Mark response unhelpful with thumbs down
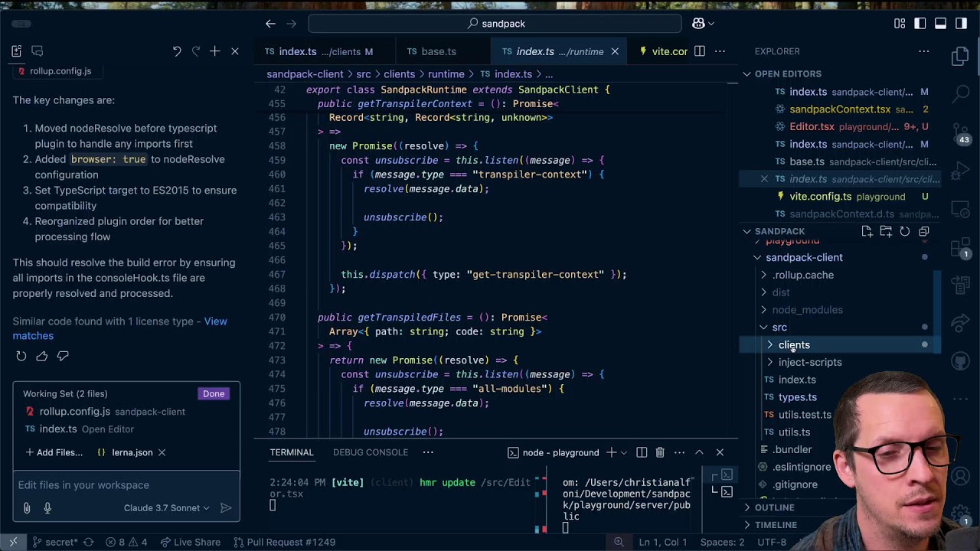Viewport: 980px width, 551px height. 63,356
